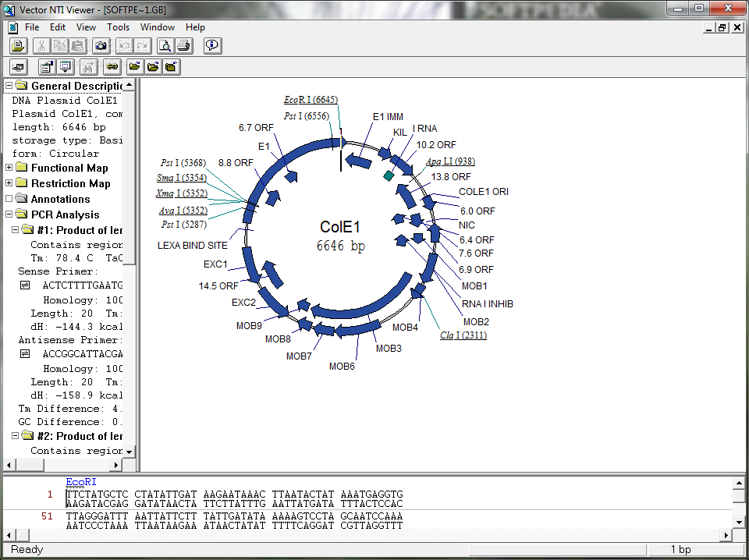749x560 pixels.
Task: Select the RNA I INHIB feature label
Action: coord(487,304)
